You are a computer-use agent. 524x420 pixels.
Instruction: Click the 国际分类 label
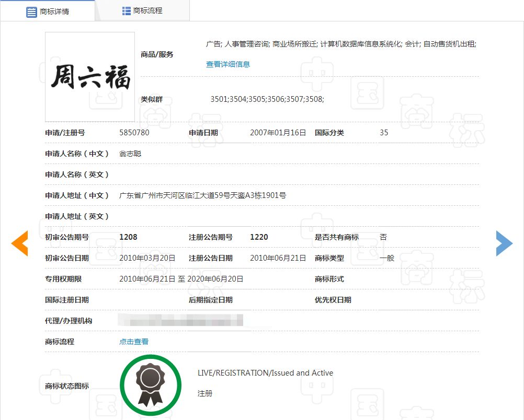click(x=329, y=133)
